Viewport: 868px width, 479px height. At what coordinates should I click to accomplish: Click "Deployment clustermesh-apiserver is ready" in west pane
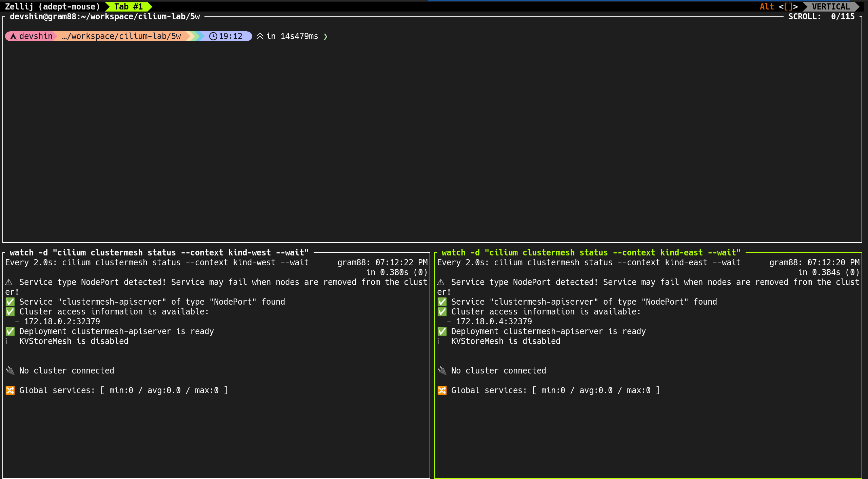coord(117,331)
